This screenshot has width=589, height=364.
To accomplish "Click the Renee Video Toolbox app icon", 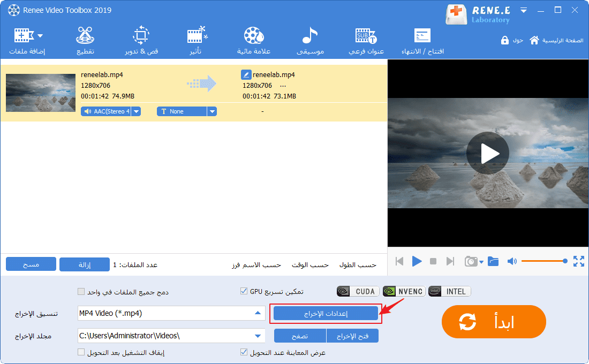I will click(13, 10).
